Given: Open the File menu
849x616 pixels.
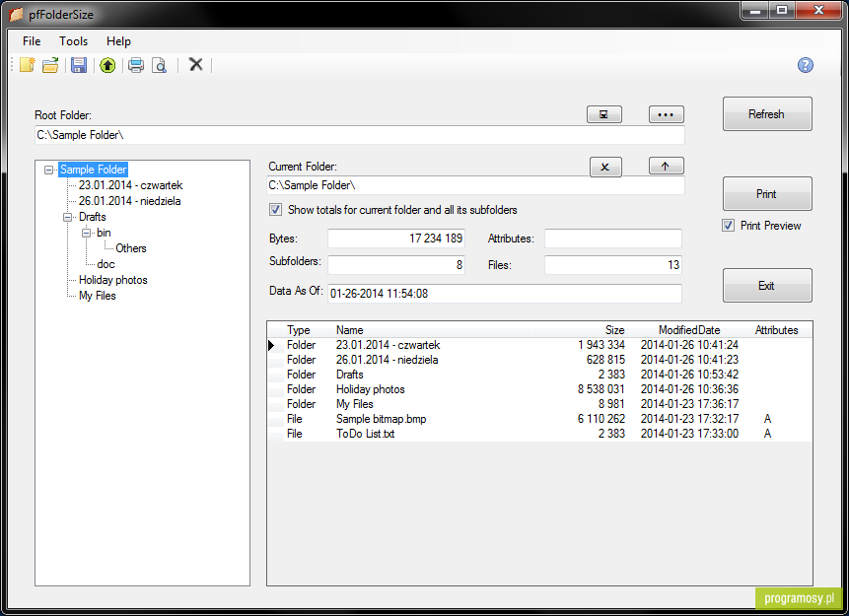Looking at the screenshot, I should (x=32, y=41).
